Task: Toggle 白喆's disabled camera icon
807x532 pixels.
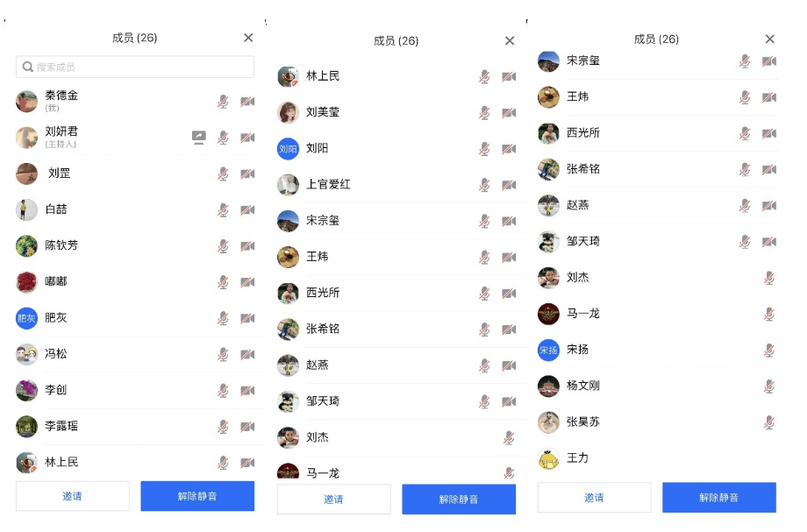Action: (247, 209)
